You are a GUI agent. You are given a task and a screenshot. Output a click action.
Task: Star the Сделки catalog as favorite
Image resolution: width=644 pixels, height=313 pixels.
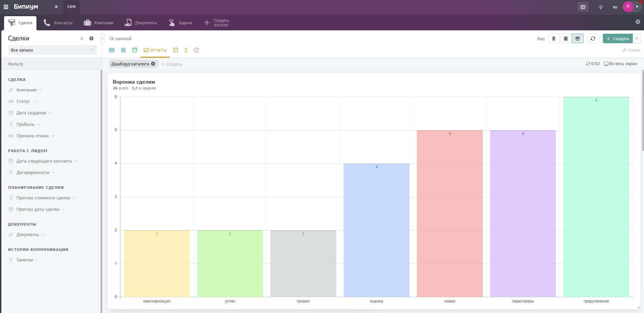pos(82,38)
